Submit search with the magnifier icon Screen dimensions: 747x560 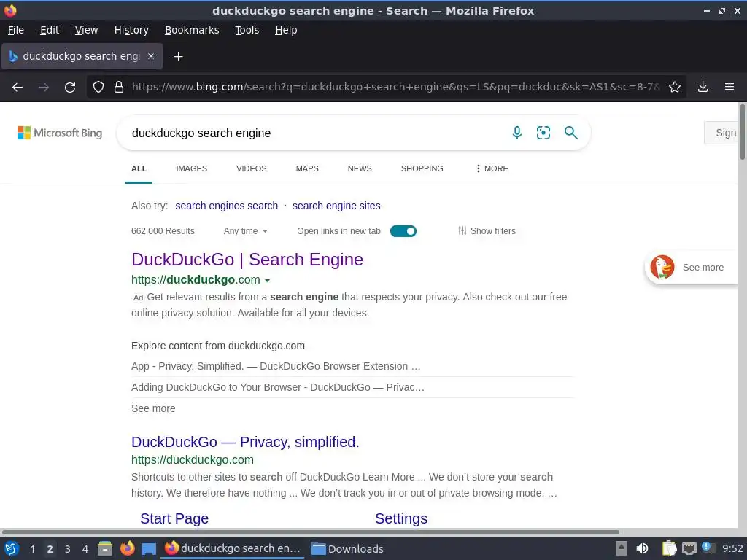pos(570,133)
